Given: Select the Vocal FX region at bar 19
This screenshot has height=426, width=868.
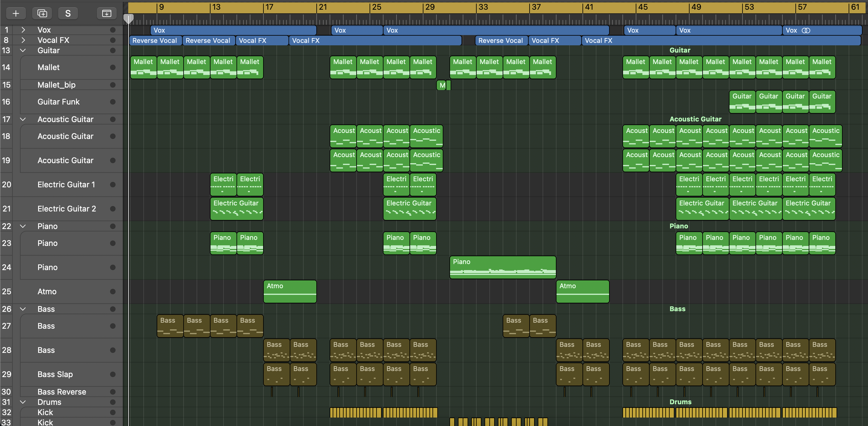Looking at the screenshot, I should coord(375,40).
